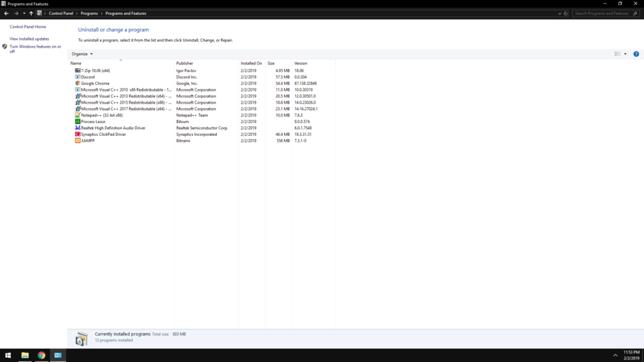Open the Windows Start menu
This screenshot has width=644, height=362.
tap(8, 356)
